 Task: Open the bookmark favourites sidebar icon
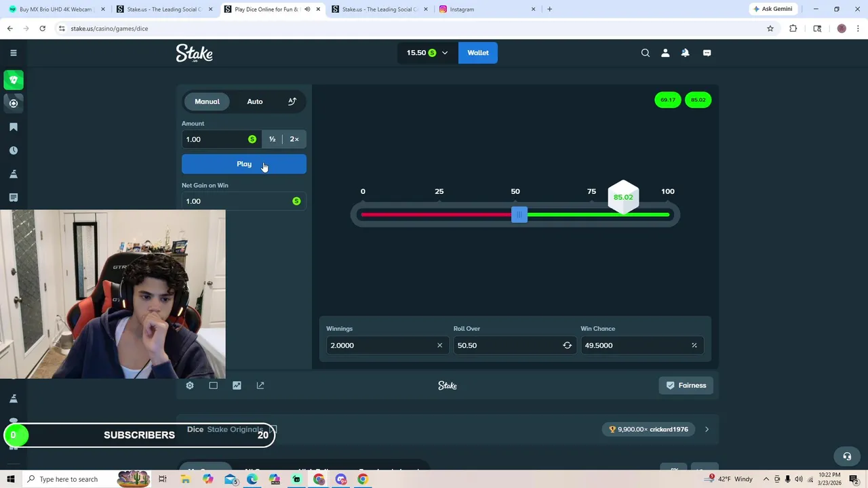13,127
